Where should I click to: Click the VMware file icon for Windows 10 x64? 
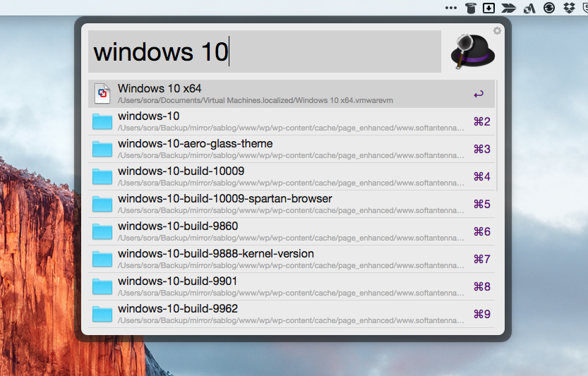(x=102, y=94)
